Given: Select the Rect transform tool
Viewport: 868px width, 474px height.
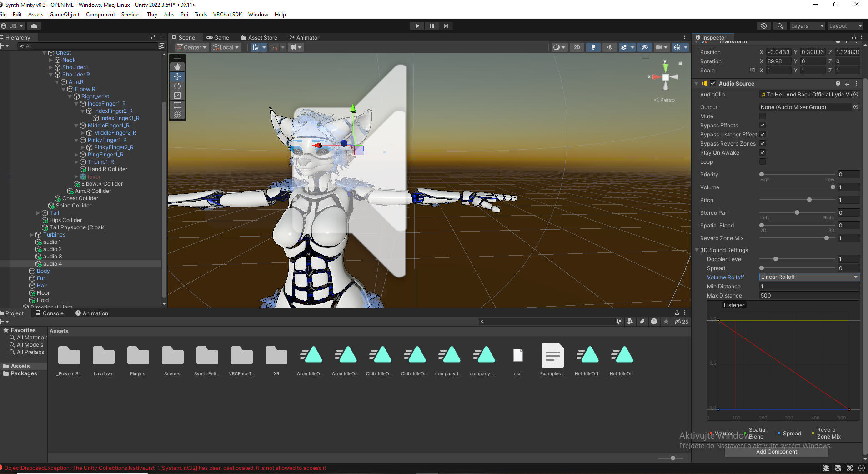Looking at the screenshot, I should [x=177, y=105].
